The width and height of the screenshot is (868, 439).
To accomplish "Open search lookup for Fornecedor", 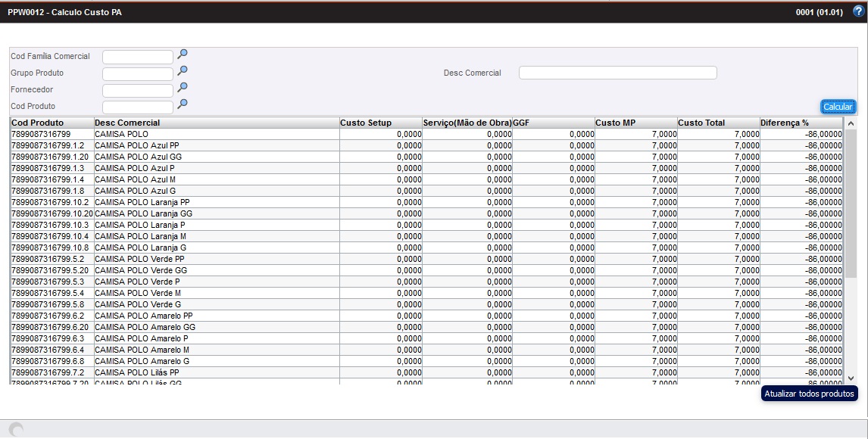I will click(183, 88).
